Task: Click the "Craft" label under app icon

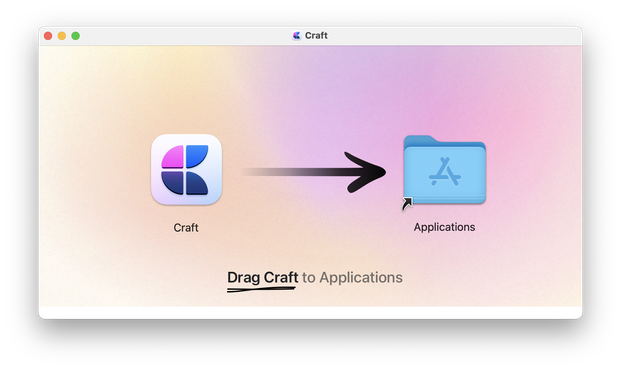Action: (186, 228)
